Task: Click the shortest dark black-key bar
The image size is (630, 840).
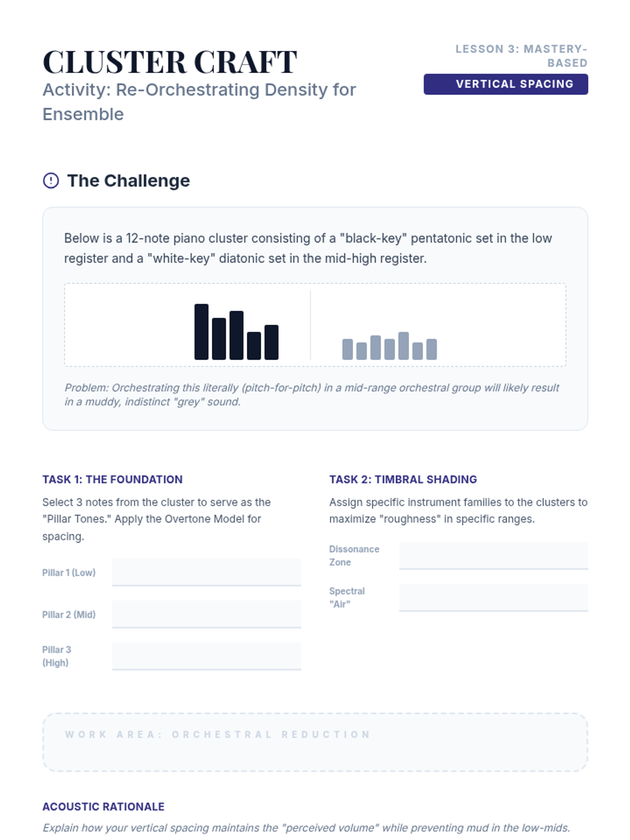Action: coord(254,345)
